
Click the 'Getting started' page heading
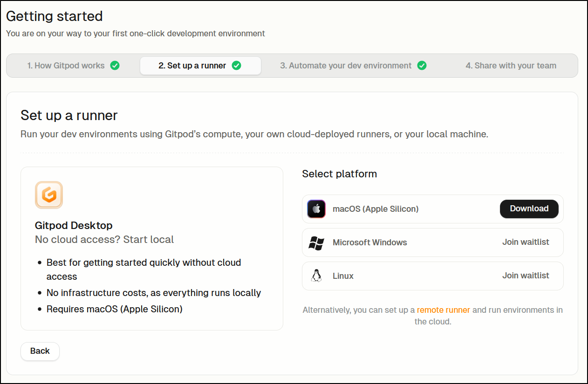pyautogui.click(x=55, y=16)
